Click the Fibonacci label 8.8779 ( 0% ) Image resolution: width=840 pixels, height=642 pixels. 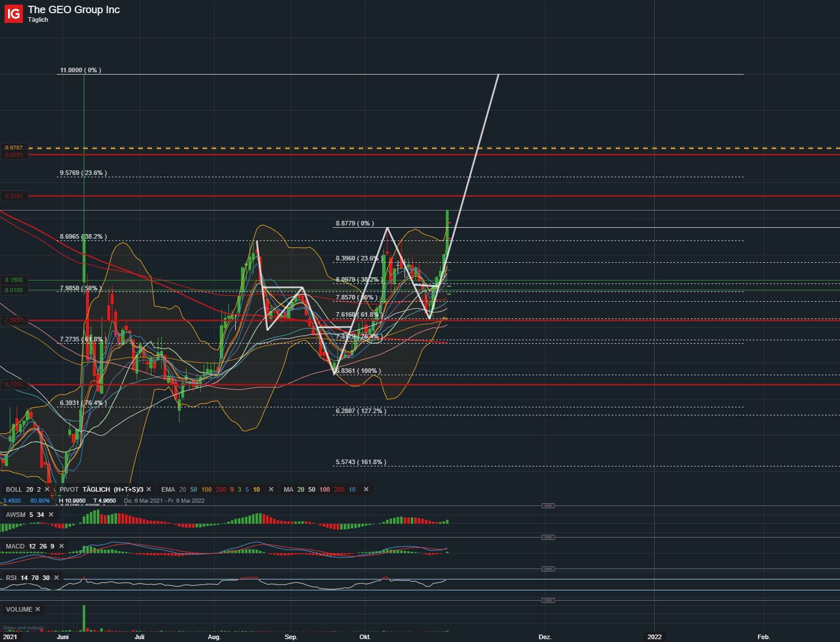coord(355,223)
